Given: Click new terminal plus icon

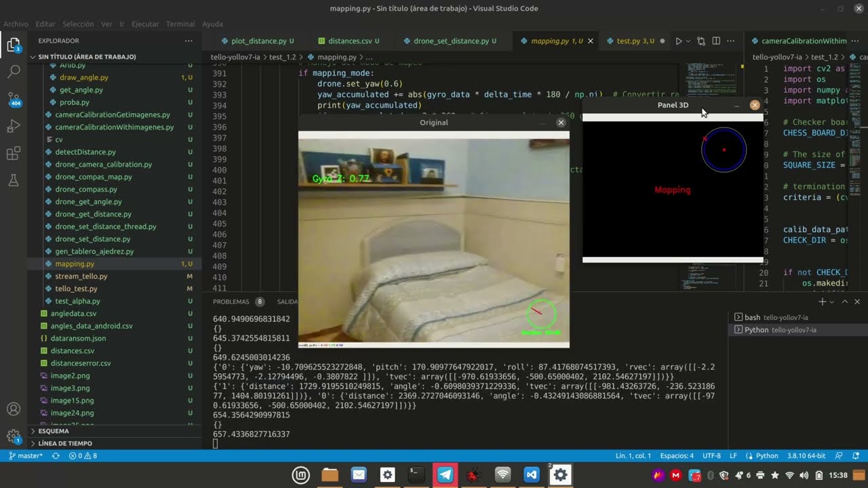Looking at the screenshot, I should point(822,302).
